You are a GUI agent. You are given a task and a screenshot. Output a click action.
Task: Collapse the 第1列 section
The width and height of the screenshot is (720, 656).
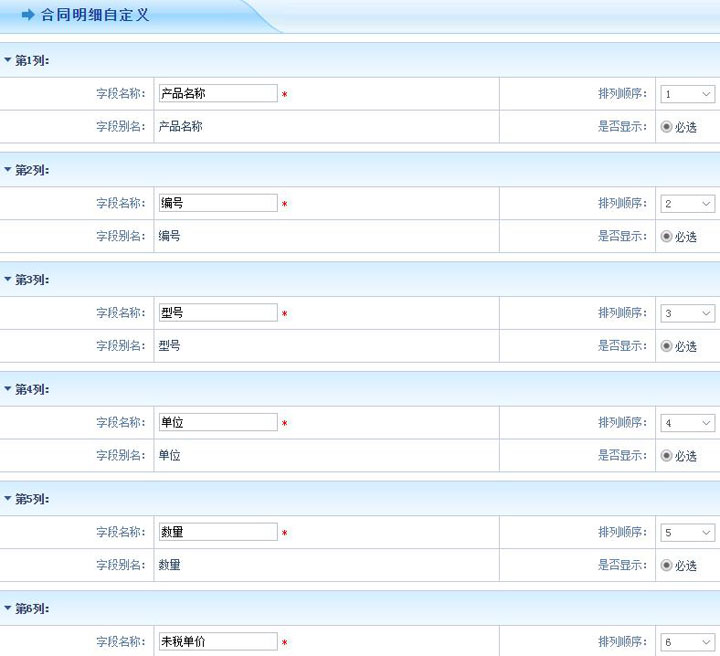tap(8, 61)
